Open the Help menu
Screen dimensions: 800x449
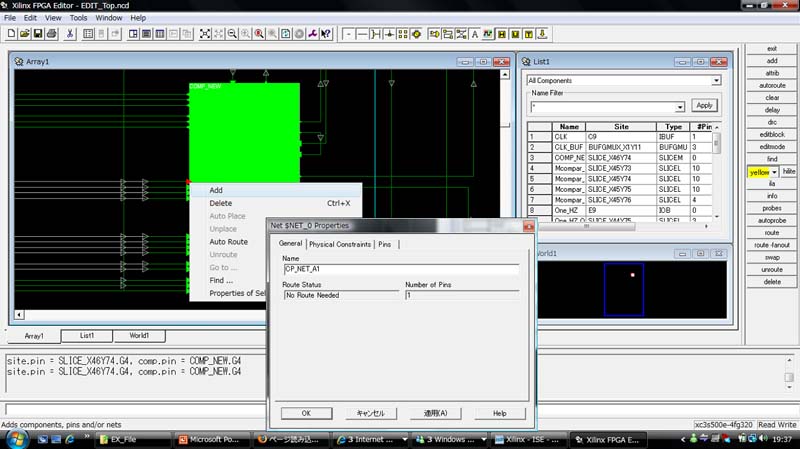(x=138, y=18)
